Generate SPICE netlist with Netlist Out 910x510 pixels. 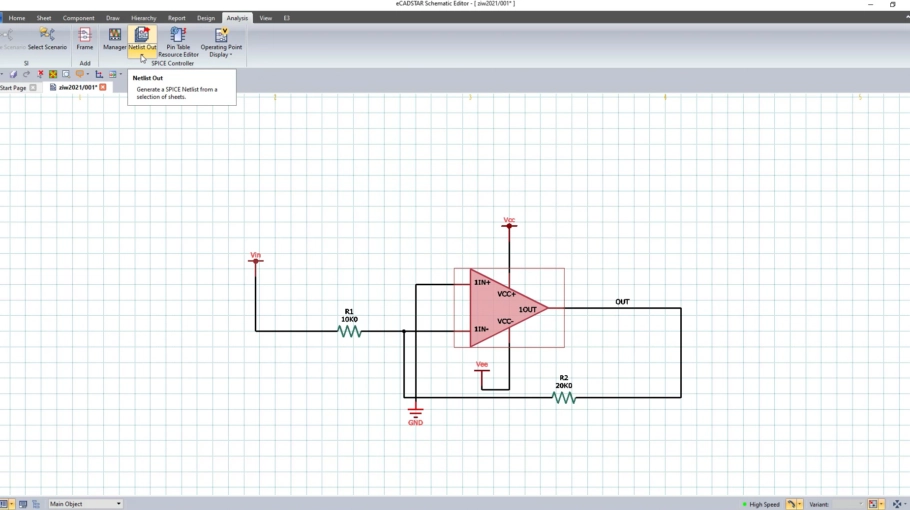tap(142, 39)
